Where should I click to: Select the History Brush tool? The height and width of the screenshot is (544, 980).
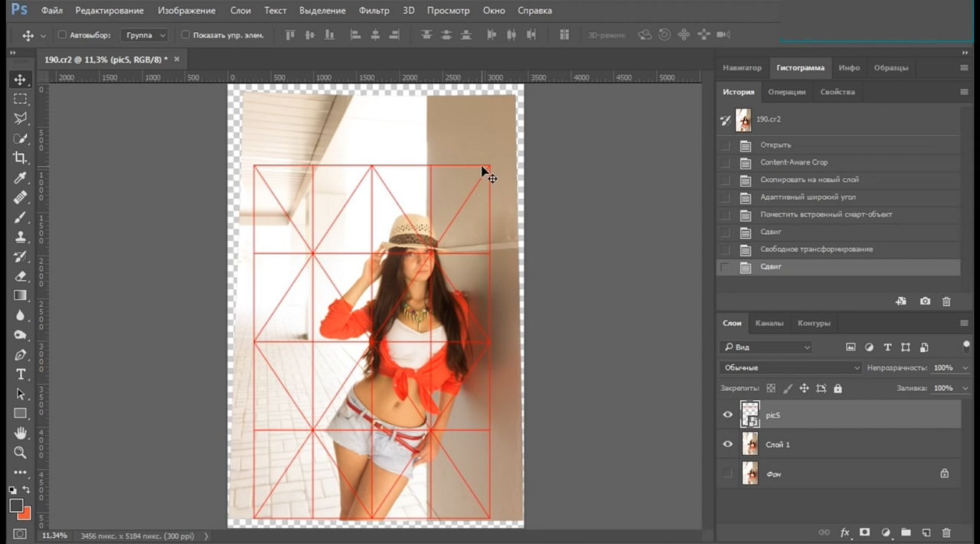[x=20, y=256]
